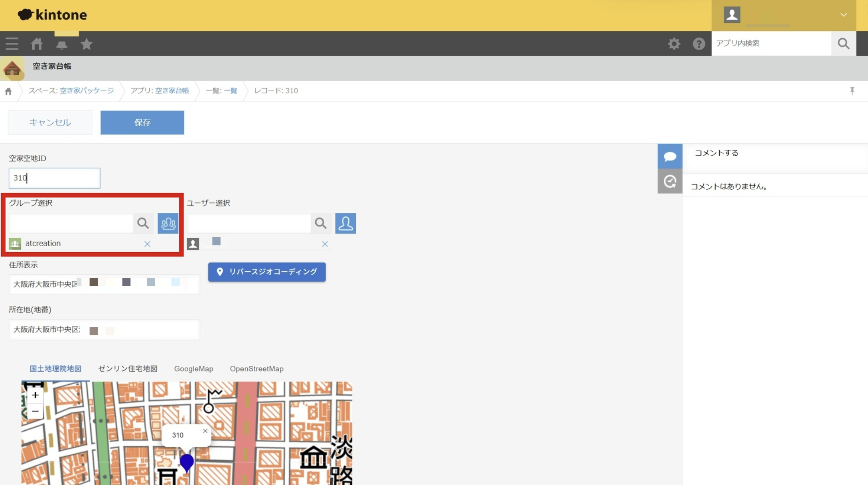Pin the breadcrumb bar
868x485 pixels.
click(x=852, y=91)
